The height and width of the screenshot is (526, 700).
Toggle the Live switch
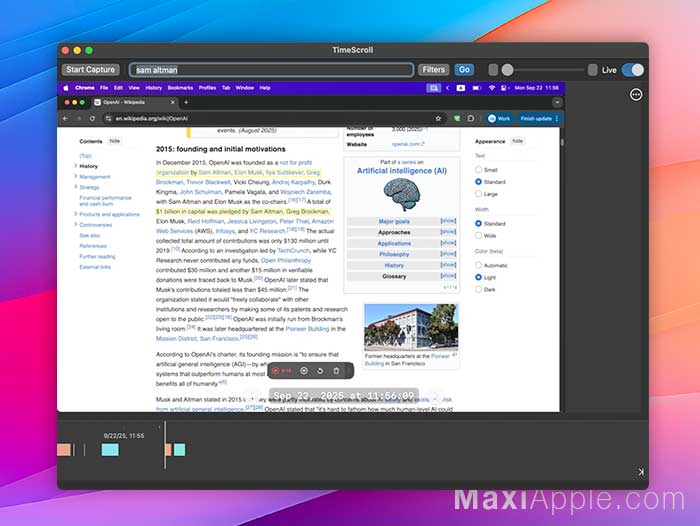(633, 70)
